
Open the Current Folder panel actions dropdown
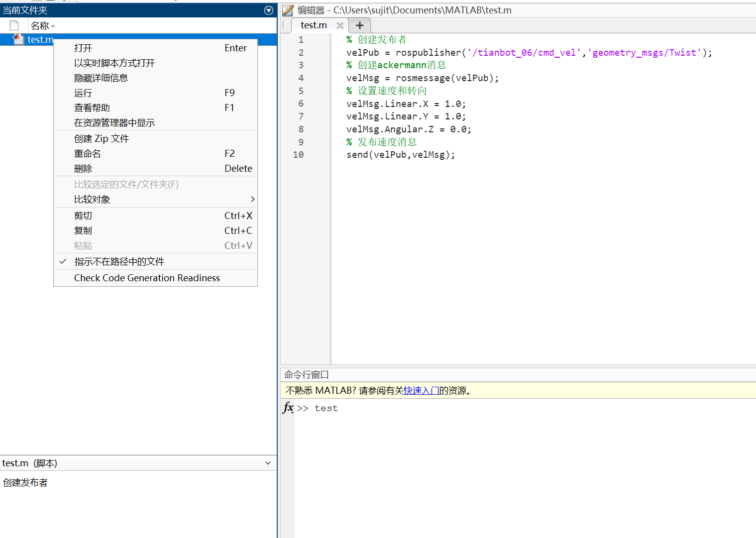pyautogui.click(x=269, y=10)
